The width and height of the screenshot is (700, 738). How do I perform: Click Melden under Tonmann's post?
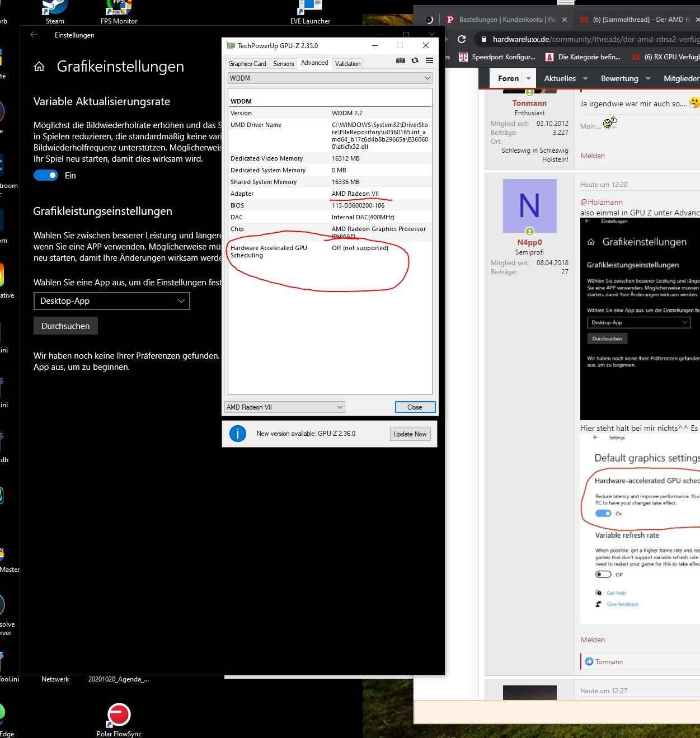click(x=593, y=156)
